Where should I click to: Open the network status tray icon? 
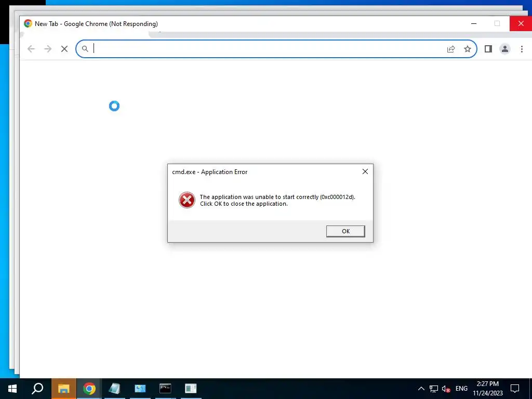pyautogui.click(x=434, y=389)
